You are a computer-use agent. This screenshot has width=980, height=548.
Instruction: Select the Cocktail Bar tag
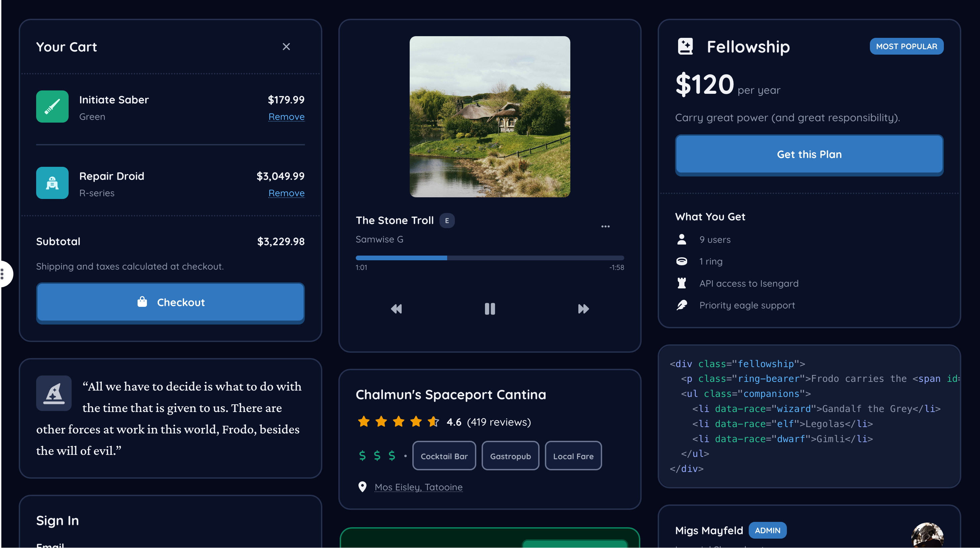[444, 456]
